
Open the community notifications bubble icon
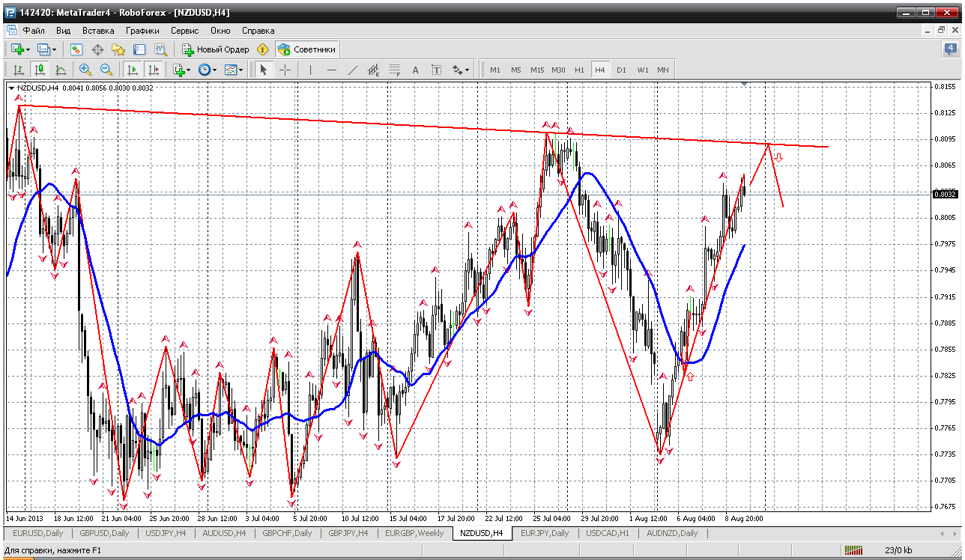950,49
